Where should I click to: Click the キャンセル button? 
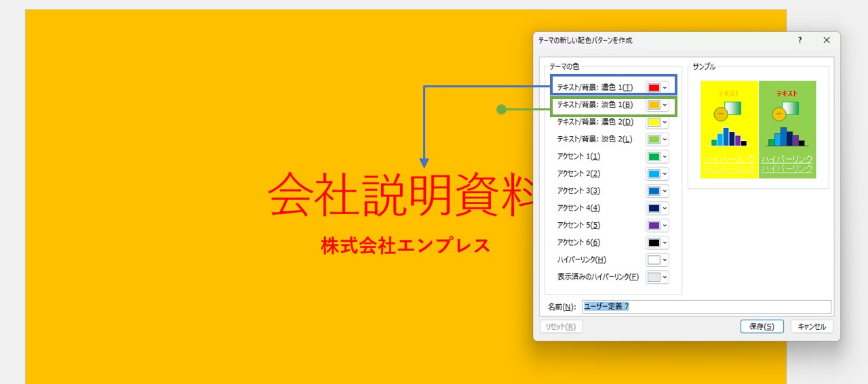(812, 326)
